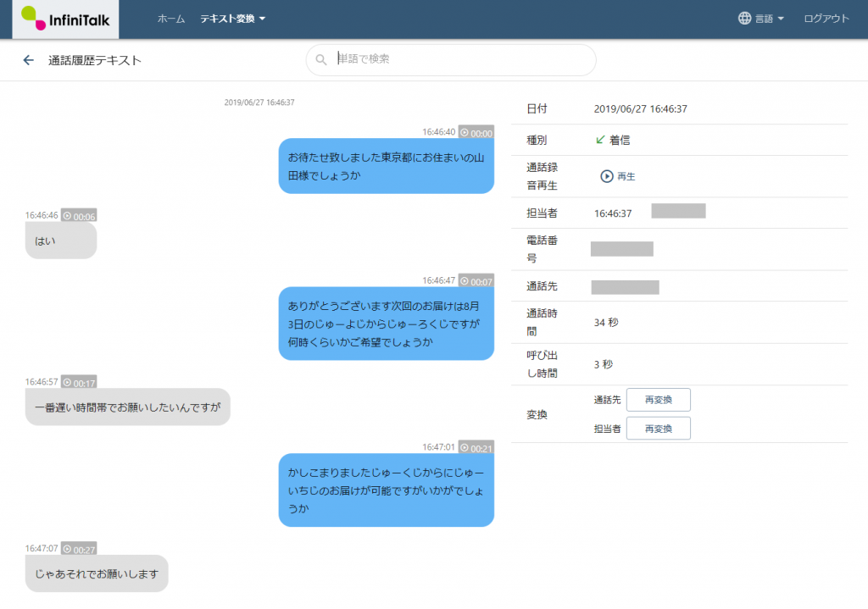Jump to 00:17 timestamp badge
Image resolution: width=868 pixels, height=609 pixels.
pos(79,383)
